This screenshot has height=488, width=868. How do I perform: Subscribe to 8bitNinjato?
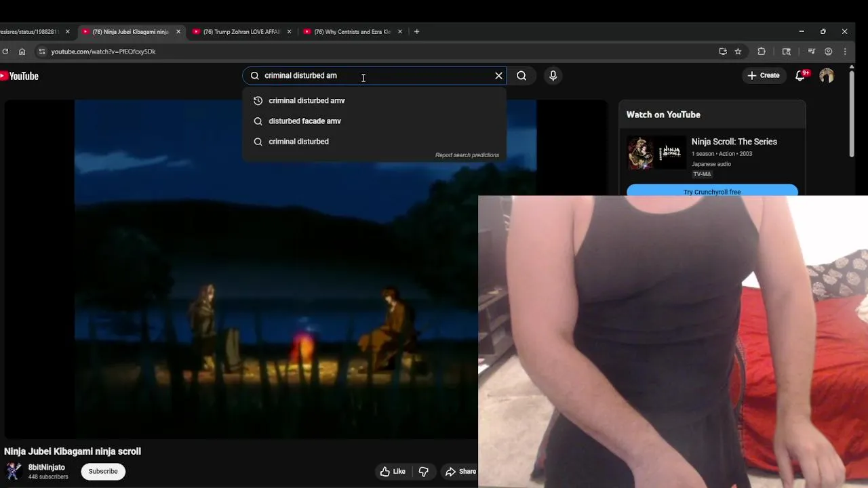(103, 471)
